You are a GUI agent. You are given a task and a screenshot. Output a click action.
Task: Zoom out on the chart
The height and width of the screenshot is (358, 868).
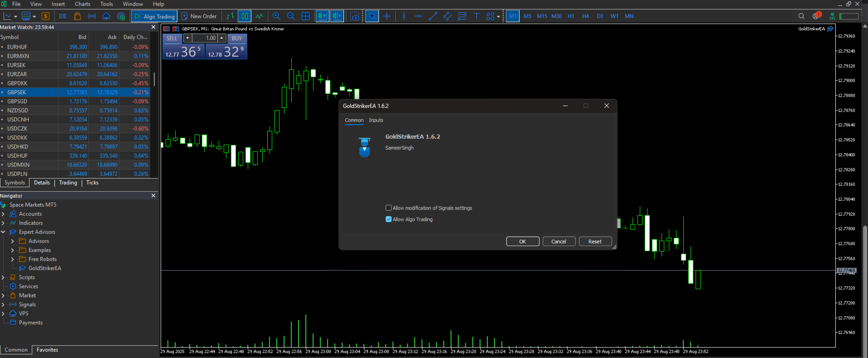pos(291,16)
